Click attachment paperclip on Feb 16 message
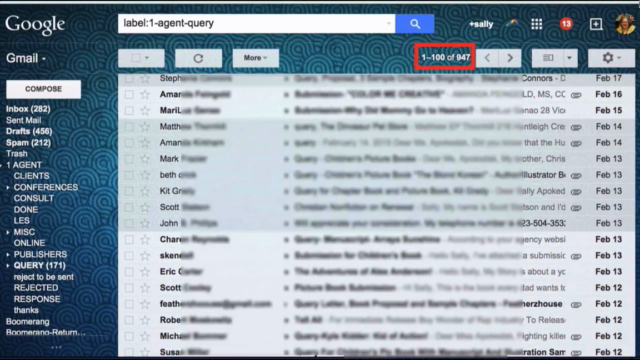 click(x=576, y=95)
